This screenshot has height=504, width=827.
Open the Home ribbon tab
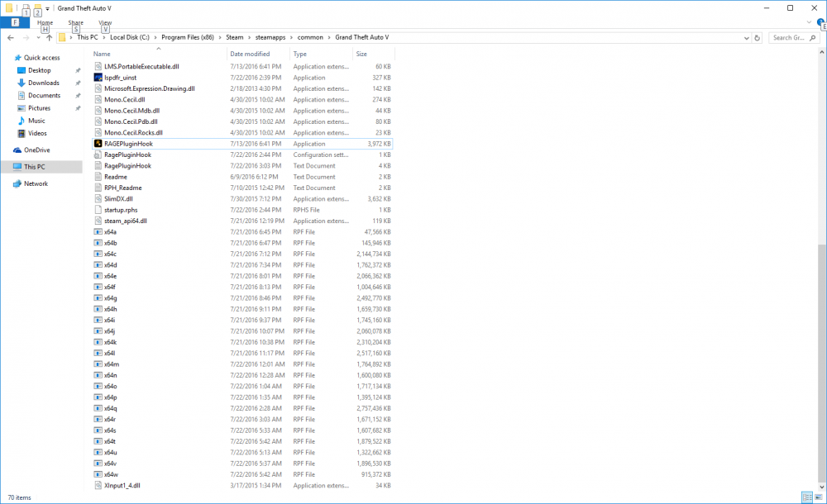(x=45, y=22)
